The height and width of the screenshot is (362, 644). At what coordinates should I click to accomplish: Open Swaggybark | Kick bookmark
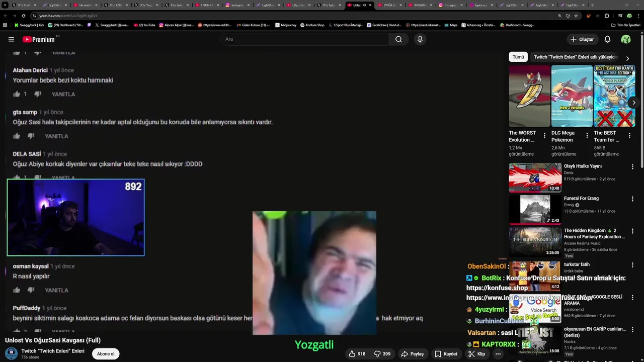[29, 25]
